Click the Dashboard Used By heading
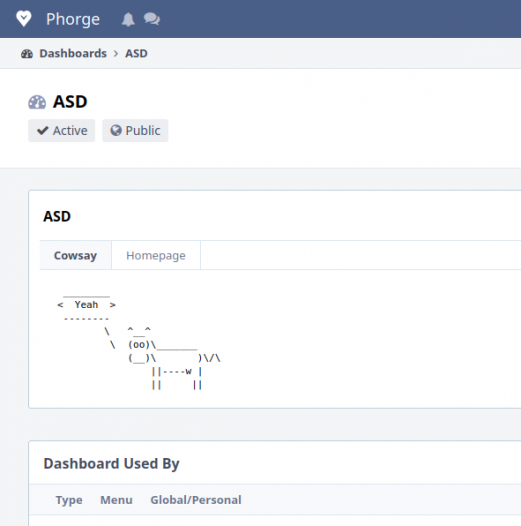 [111, 464]
